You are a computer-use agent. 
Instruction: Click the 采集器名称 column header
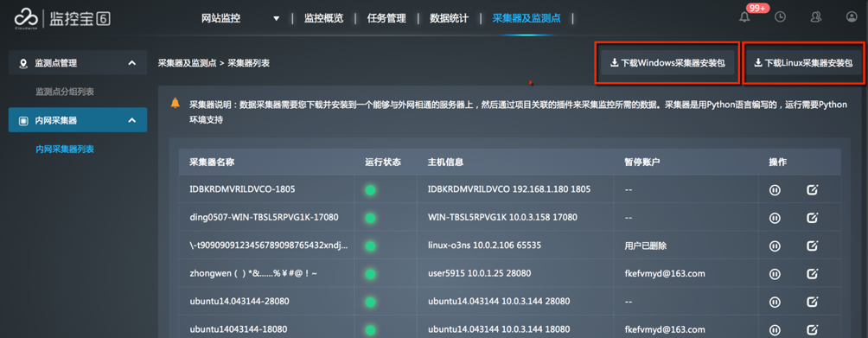[211, 163]
